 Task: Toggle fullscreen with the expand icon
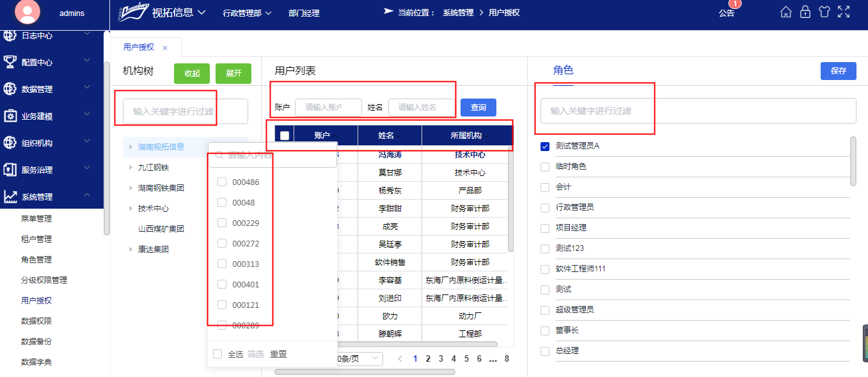pyautogui.click(x=844, y=12)
